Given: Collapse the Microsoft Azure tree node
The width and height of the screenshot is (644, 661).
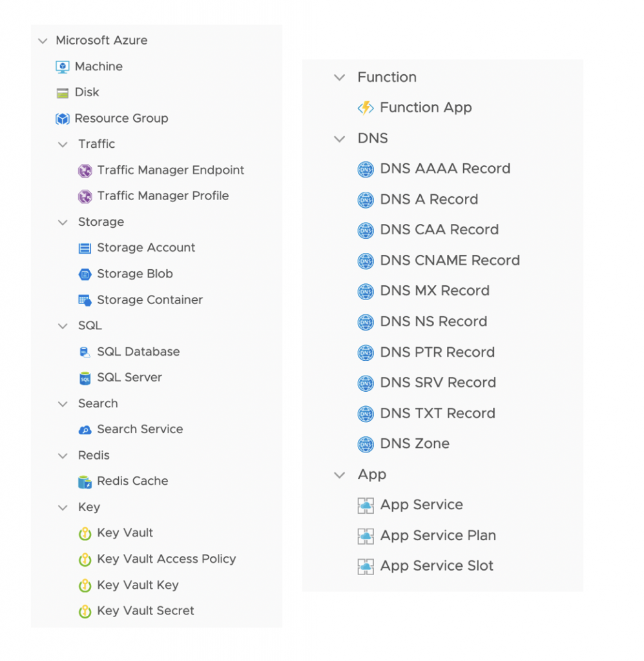Looking at the screenshot, I should click(43, 40).
